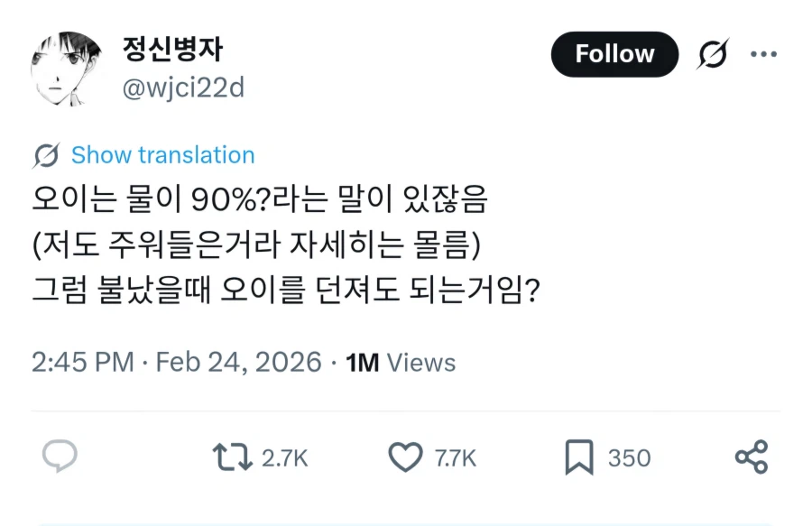
Task: Click the reply speech bubble icon
Action: [x=60, y=457]
